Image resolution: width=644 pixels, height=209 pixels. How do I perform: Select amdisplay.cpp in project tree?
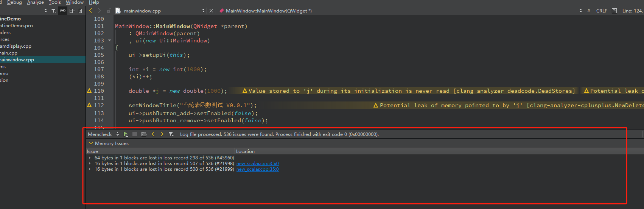(x=16, y=46)
